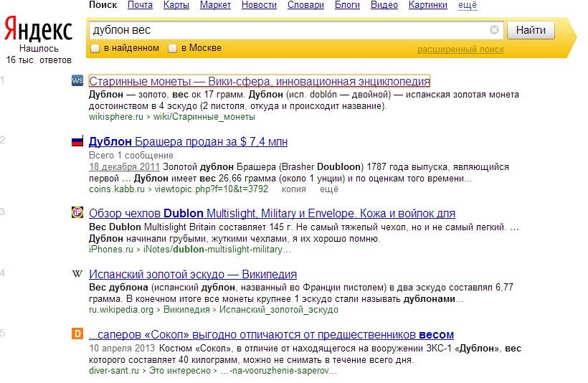The width and height of the screenshot is (588, 383).
Task: Click the '18 декабря 2011' date link
Action: (124, 167)
